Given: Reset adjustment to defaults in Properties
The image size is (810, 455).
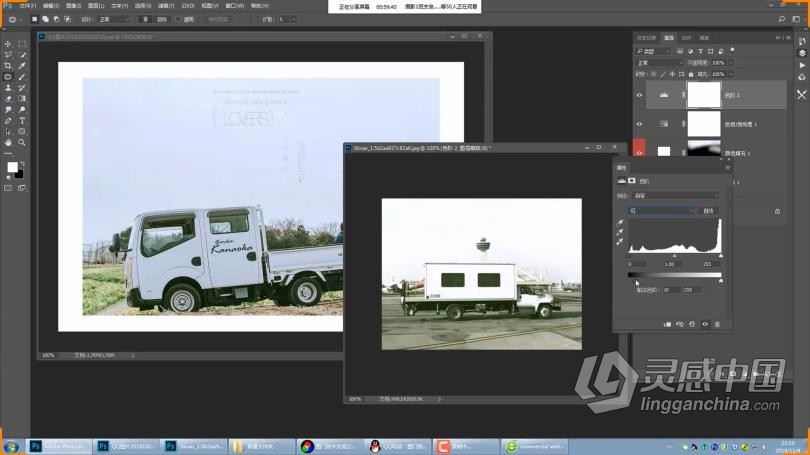Looking at the screenshot, I should pos(692,324).
